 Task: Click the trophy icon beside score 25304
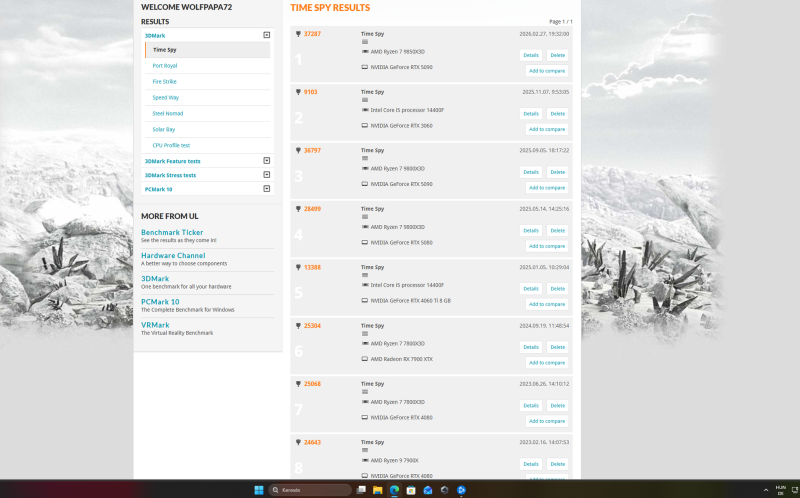298,326
